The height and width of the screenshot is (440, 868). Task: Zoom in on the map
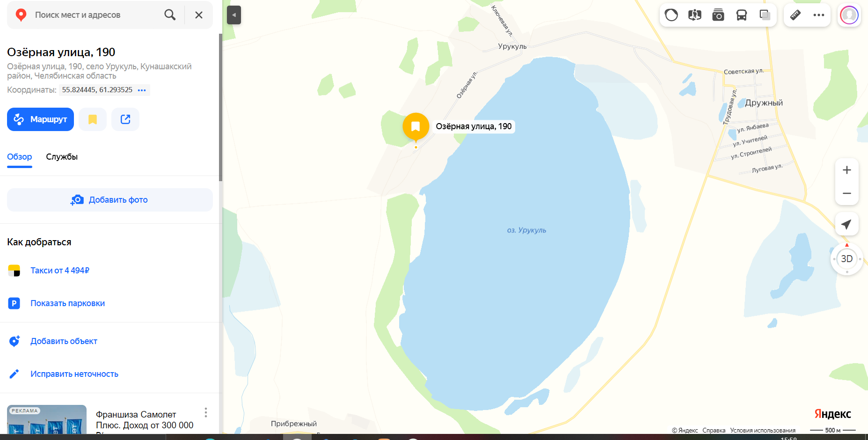847,170
